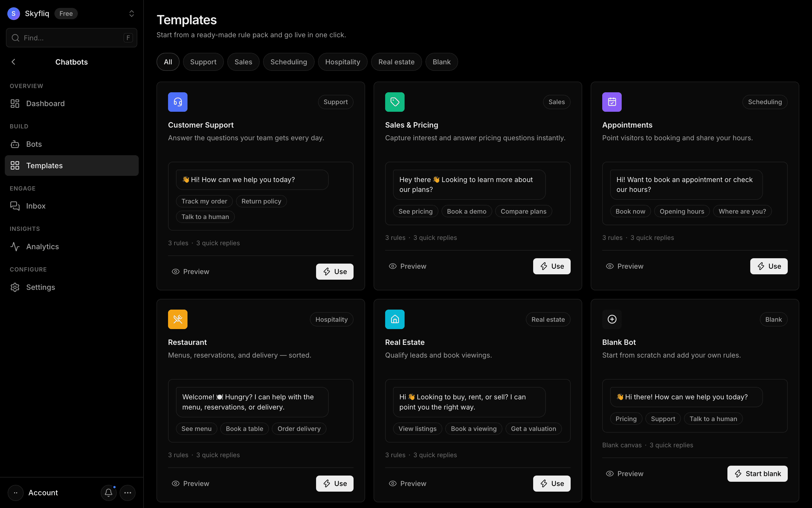Click the Restaurant utensils icon
Image resolution: width=812 pixels, height=508 pixels.
(178, 319)
